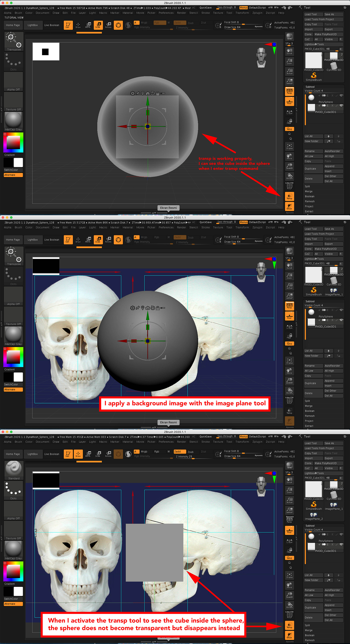This screenshot has width=350, height=644.
Task: Select Scale icon in top screenshot
Action: [x=98, y=25]
